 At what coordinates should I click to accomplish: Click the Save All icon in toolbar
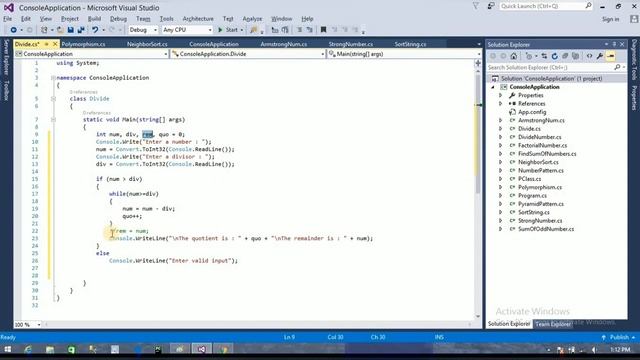pyautogui.click(x=81, y=30)
